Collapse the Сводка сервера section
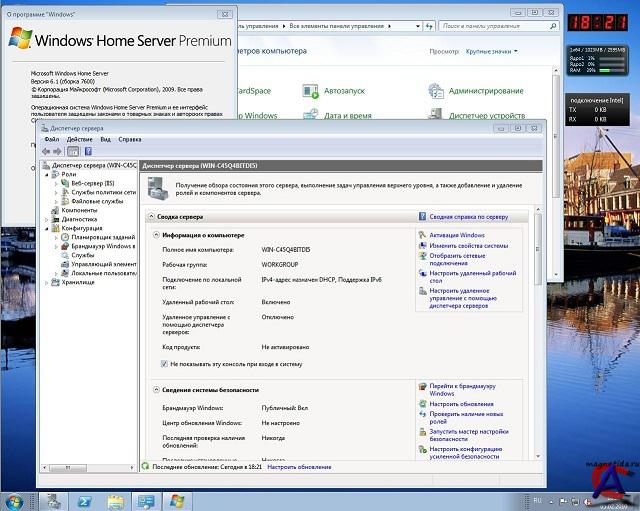The height and width of the screenshot is (511, 640). point(152,216)
